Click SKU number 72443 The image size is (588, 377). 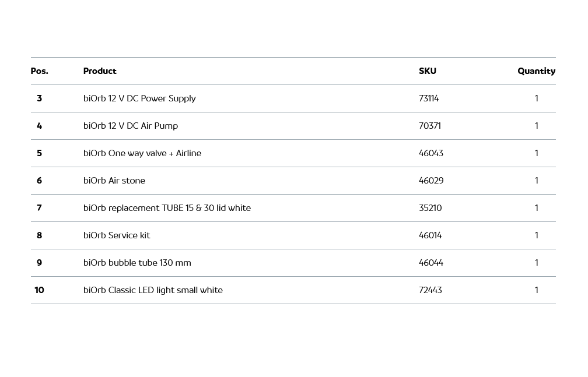pyautogui.click(x=430, y=290)
